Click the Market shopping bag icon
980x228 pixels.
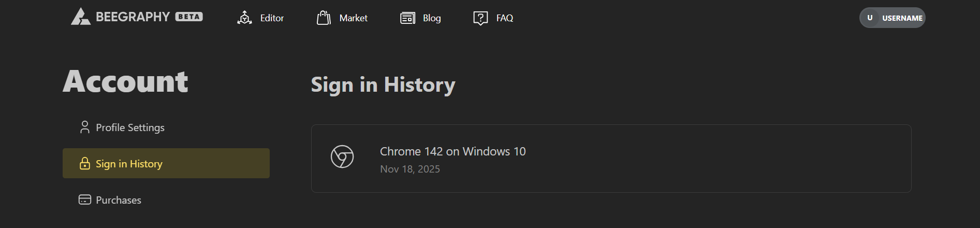click(x=324, y=18)
